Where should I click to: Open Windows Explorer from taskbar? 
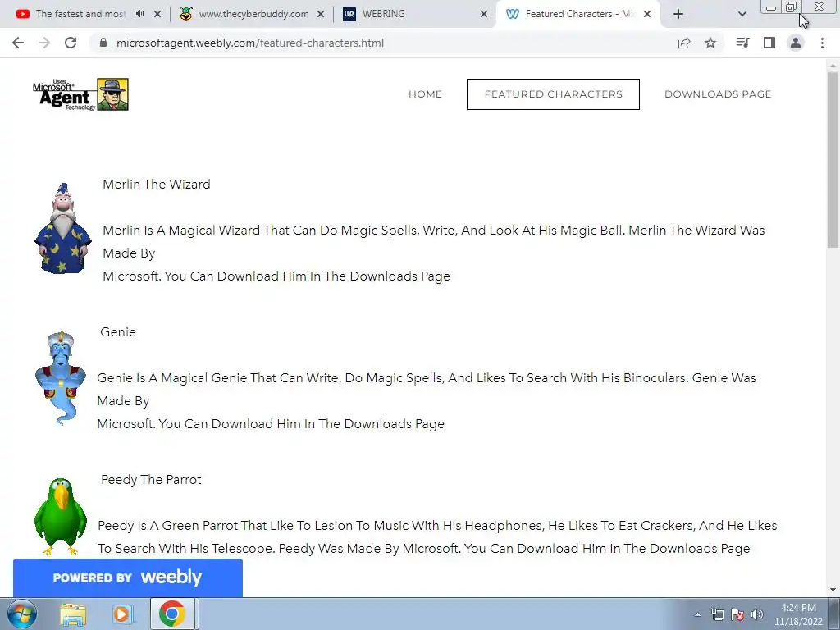pyautogui.click(x=73, y=614)
